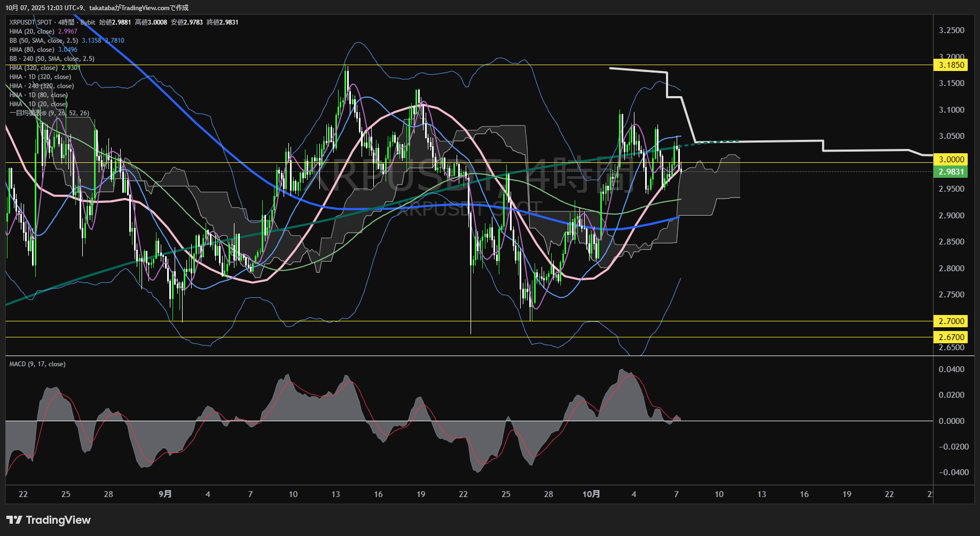Viewport: 980px width, 536px height.
Task: Click the HMA (320, close) indicator label
Action: pyautogui.click(x=34, y=68)
